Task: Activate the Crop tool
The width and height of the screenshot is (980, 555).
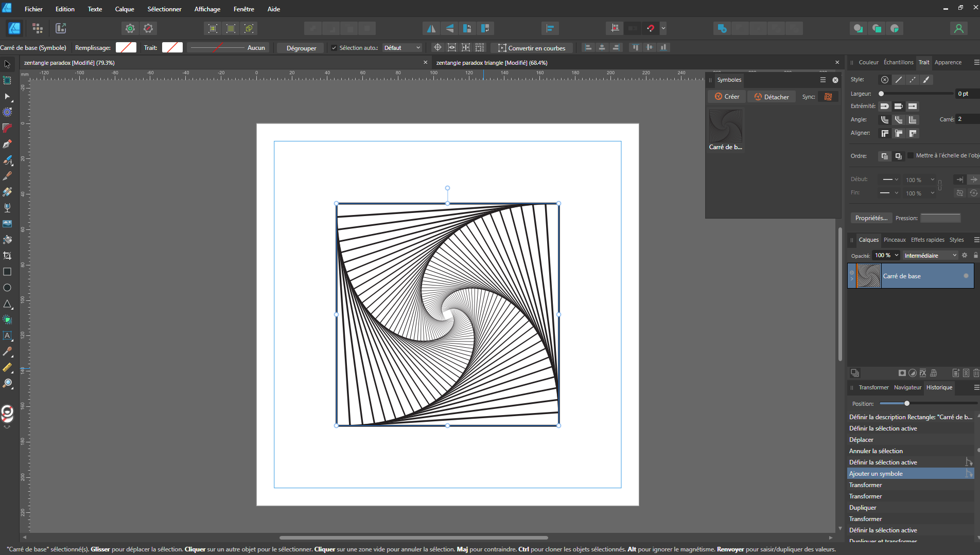Action: 7,256
